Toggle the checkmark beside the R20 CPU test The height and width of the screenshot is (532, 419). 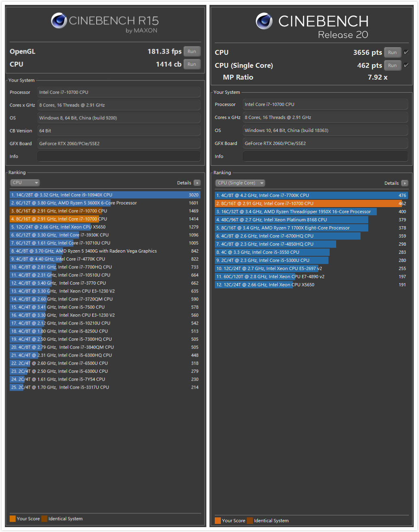pos(406,52)
